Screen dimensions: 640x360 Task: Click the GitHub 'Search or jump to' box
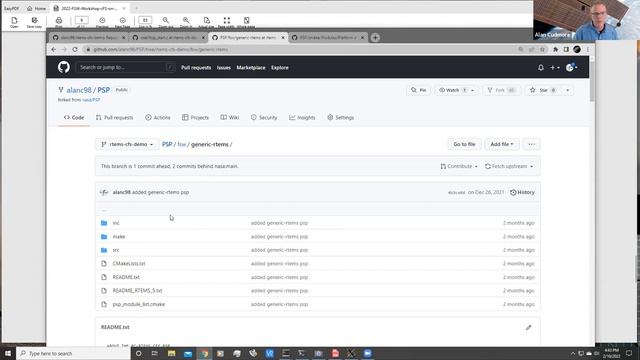(125, 67)
